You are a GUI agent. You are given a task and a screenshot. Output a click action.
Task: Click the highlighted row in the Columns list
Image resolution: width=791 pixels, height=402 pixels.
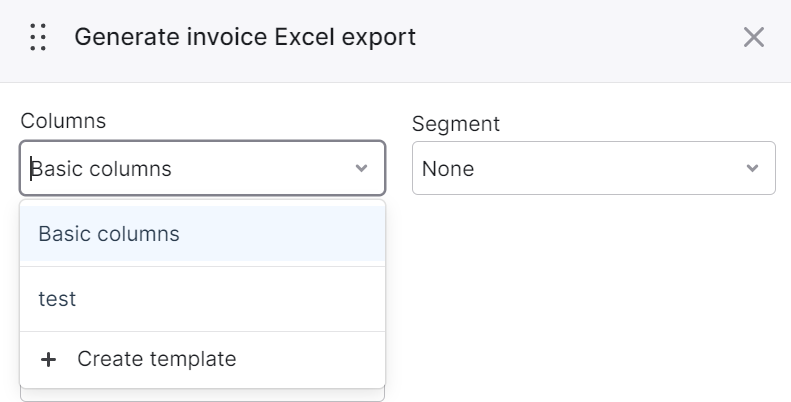(202, 234)
